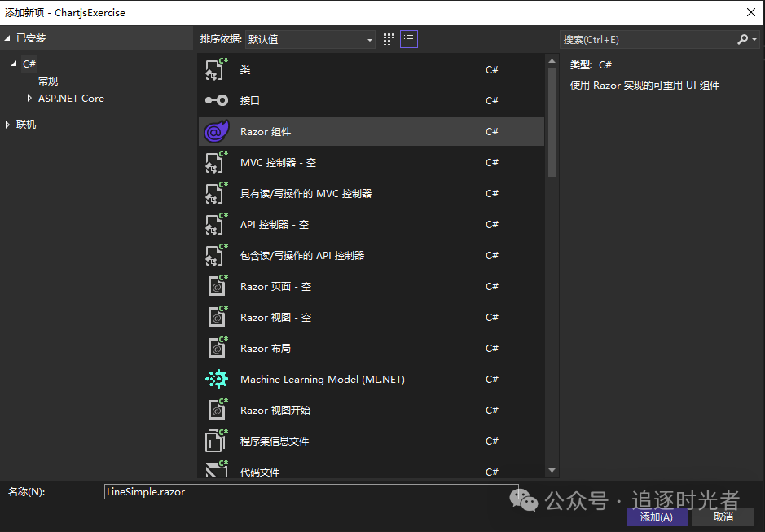Screen dimensions: 765x532
Task: Click the Machine Learning Model (ML.NET) gear icon
Action: [217, 379]
